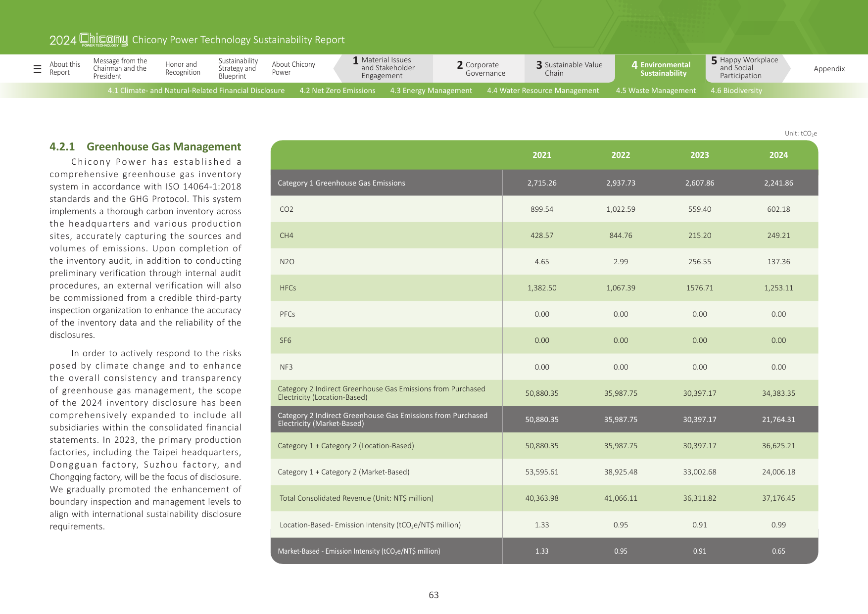Click 2021 total revenue value 40,363.98
Screen dimensions: 868x614
542,498
